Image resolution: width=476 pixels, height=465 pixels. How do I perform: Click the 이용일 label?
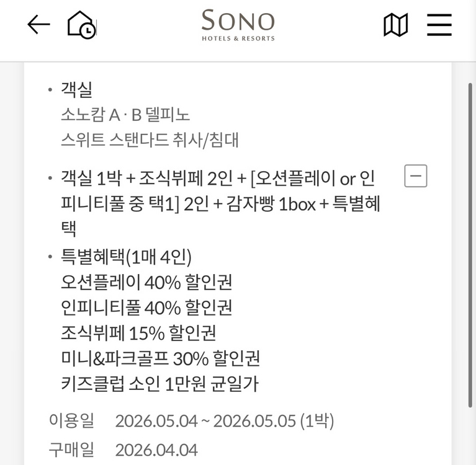click(x=71, y=421)
